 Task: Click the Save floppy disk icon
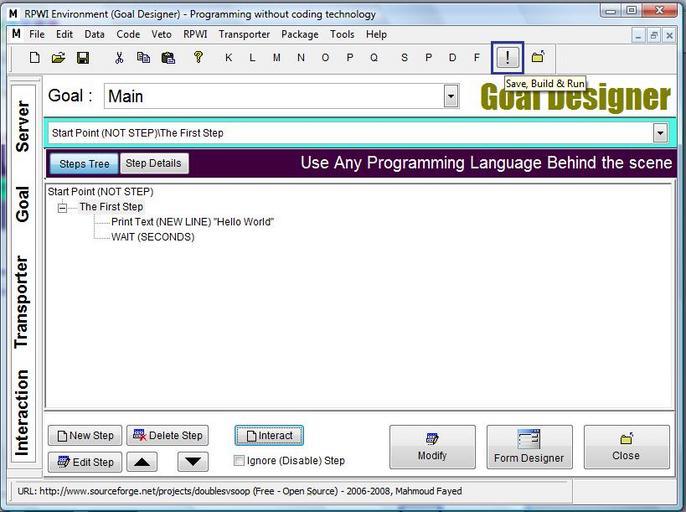click(83, 58)
